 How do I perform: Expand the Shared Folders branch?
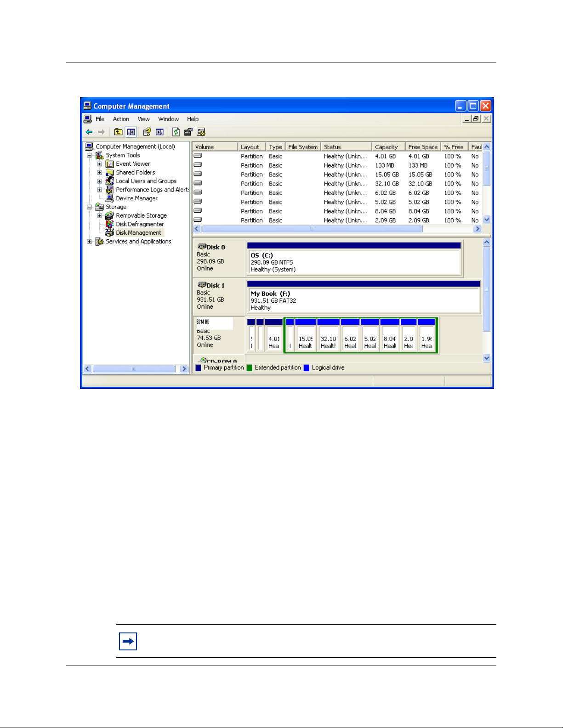pos(99,173)
